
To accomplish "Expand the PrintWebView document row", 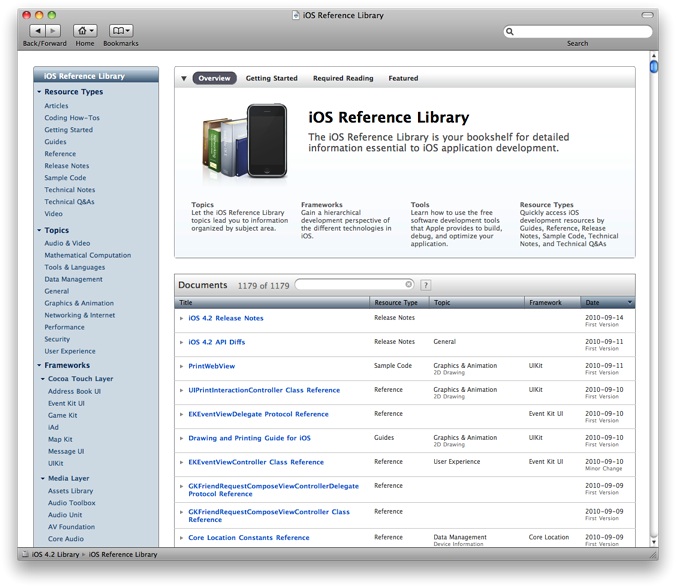I will 182,366.
